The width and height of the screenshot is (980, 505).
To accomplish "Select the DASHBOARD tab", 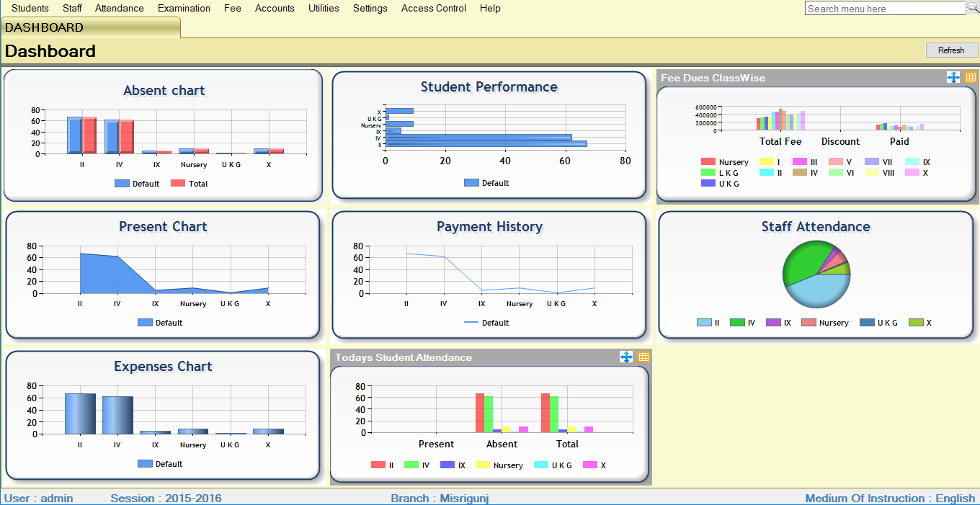I will pos(45,27).
